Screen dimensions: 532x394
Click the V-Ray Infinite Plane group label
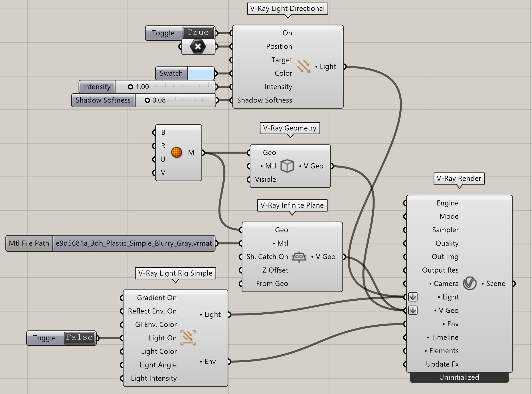coord(292,205)
